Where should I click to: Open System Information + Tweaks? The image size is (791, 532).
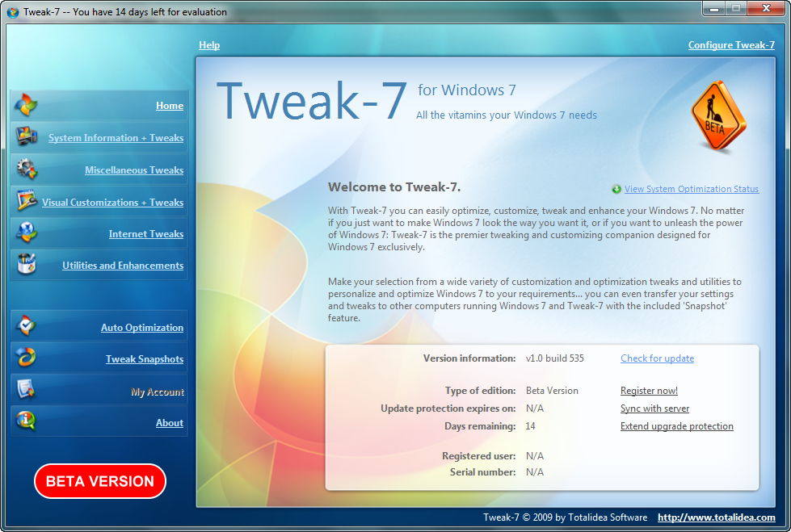pyautogui.click(x=116, y=138)
